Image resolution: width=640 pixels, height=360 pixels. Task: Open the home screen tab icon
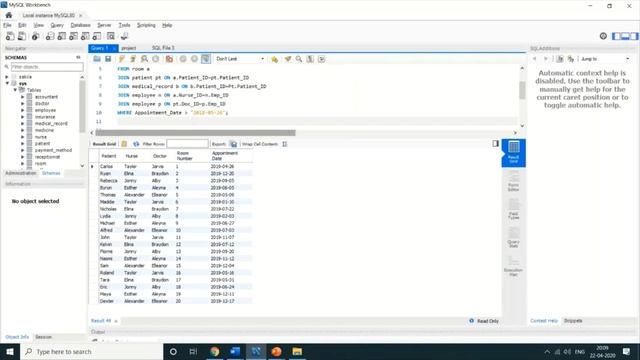(9, 15)
